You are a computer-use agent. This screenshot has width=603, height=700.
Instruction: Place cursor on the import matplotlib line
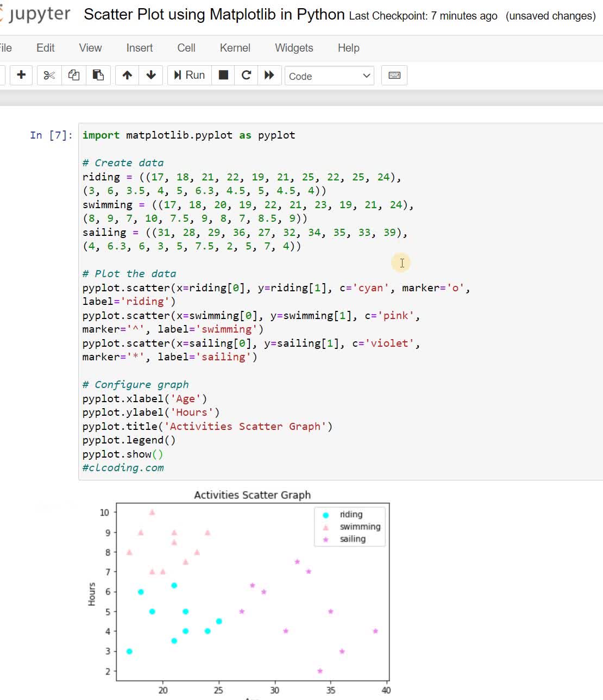189,135
